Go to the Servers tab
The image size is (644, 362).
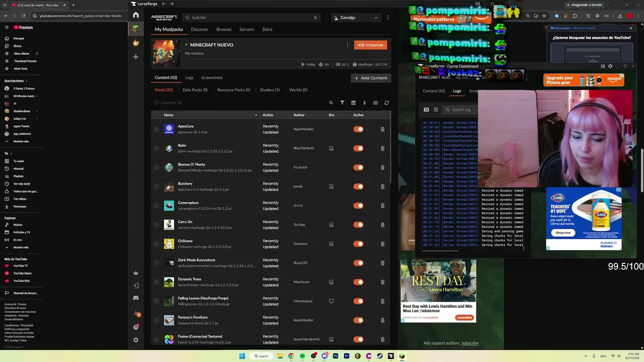coord(247,30)
